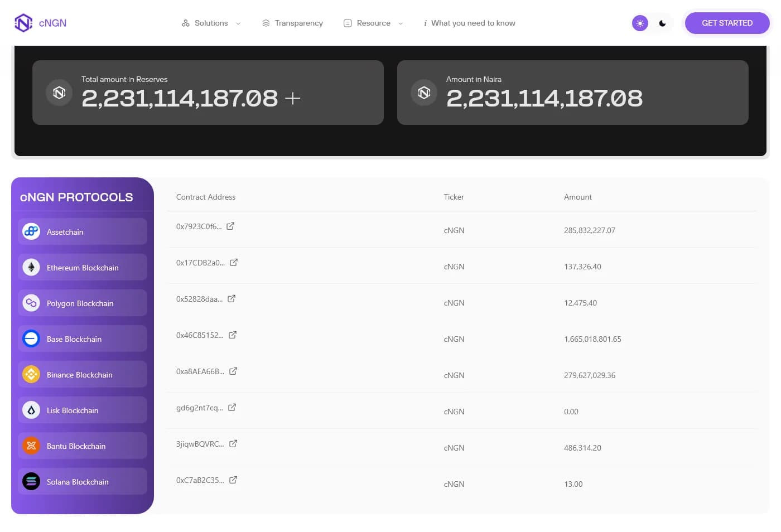Click amount 1,665,018,801.65

point(592,339)
